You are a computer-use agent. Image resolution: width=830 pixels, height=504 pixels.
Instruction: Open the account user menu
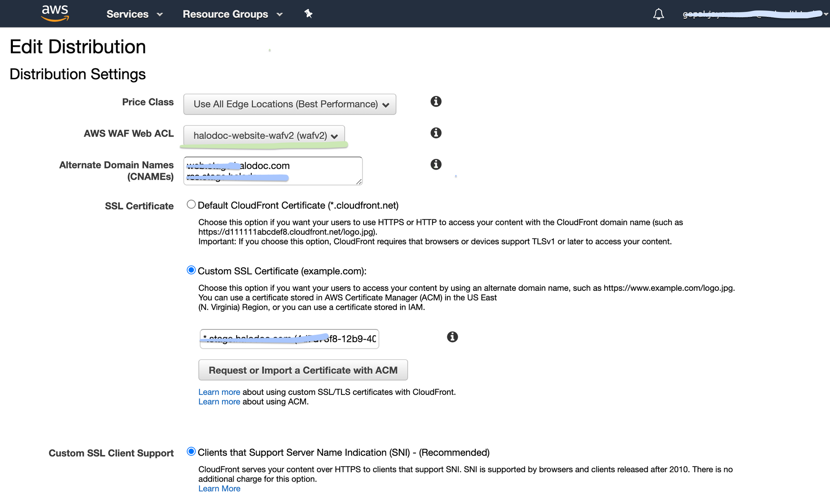(755, 14)
